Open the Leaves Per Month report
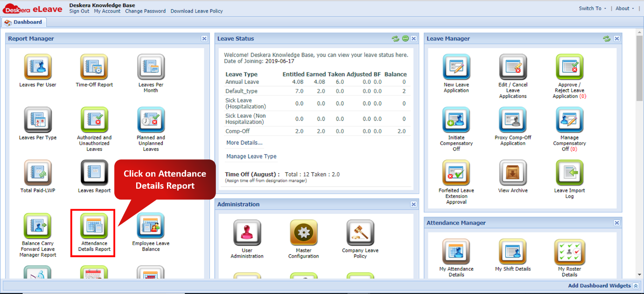644x294 pixels. [x=151, y=68]
